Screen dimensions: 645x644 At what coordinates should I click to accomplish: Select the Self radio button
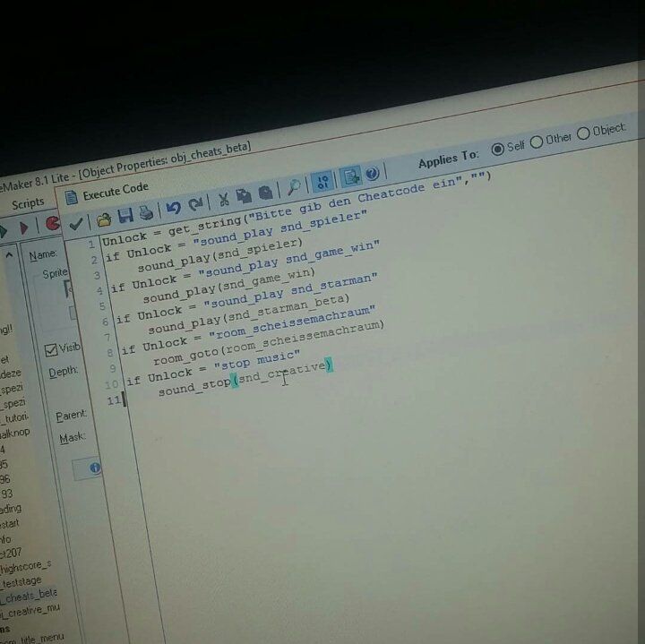(x=497, y=149)
